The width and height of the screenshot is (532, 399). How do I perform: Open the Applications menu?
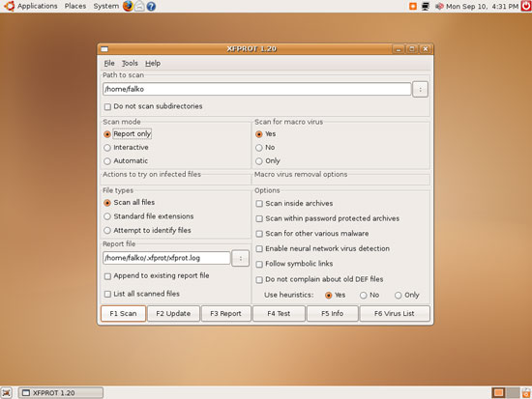38,6
